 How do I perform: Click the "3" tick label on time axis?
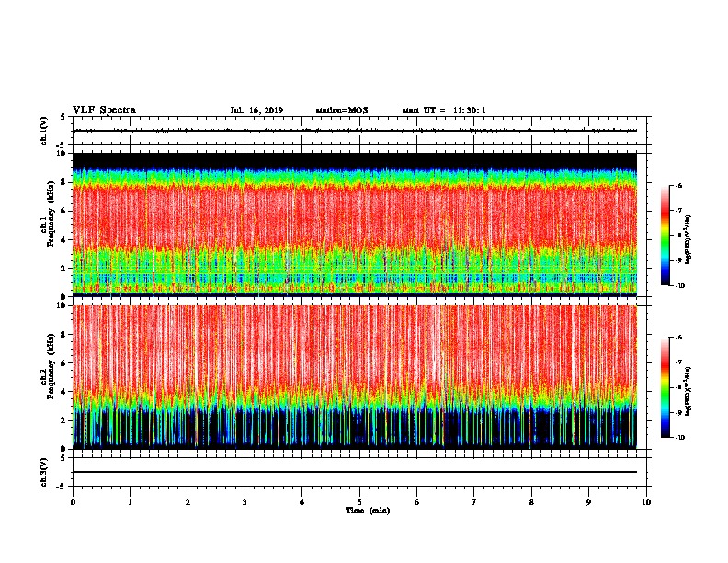click(245, 501)
